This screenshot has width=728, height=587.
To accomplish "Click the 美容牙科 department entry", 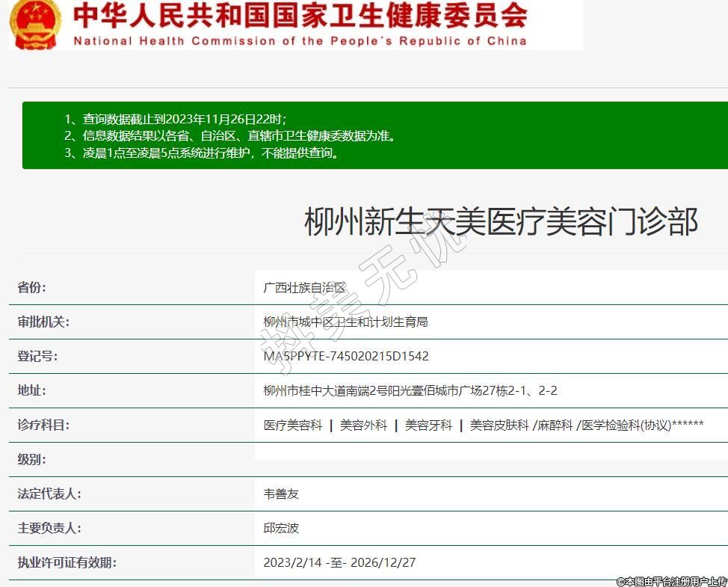I will click(428, 425).
